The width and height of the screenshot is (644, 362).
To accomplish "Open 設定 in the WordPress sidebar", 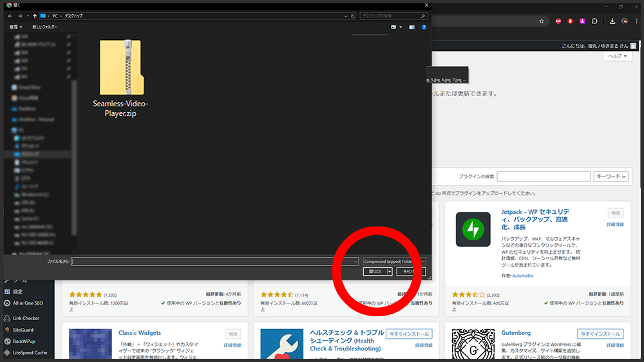I will point(17,292).
